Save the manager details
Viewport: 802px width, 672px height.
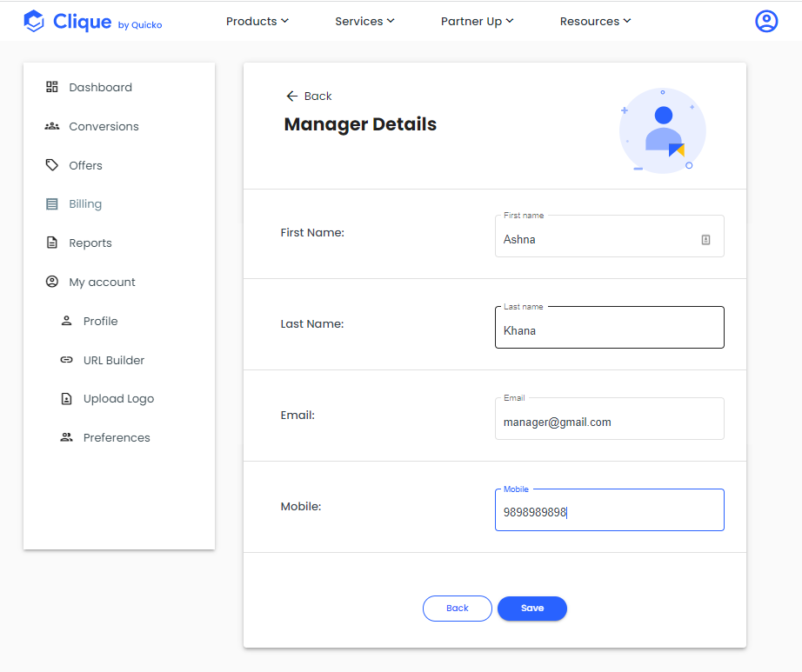pyautogui.click(x=532, y=609)
